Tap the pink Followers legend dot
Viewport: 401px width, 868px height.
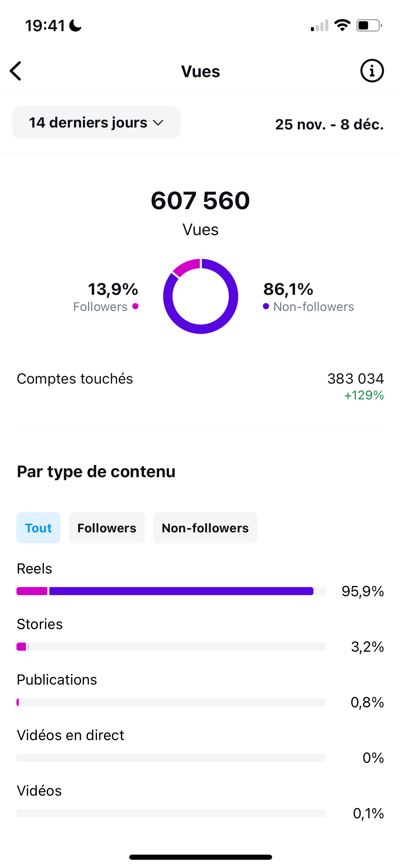(x=135, y=306)
